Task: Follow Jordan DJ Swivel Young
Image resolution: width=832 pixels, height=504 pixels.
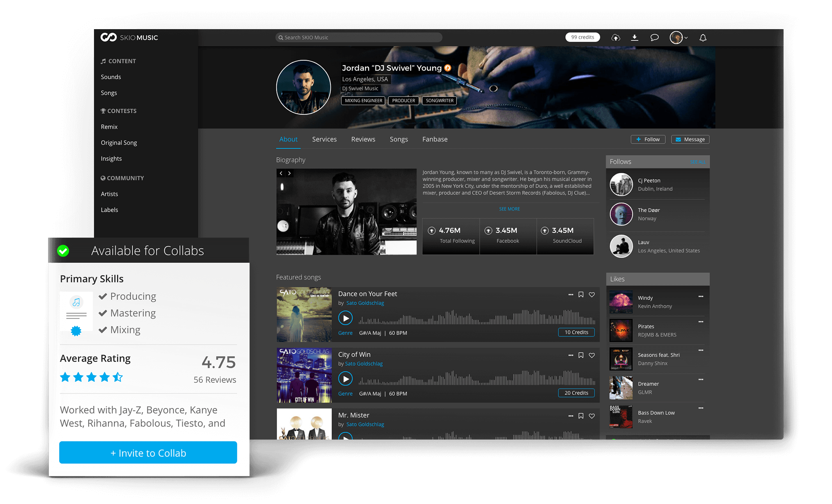Action: pos(648,139)
